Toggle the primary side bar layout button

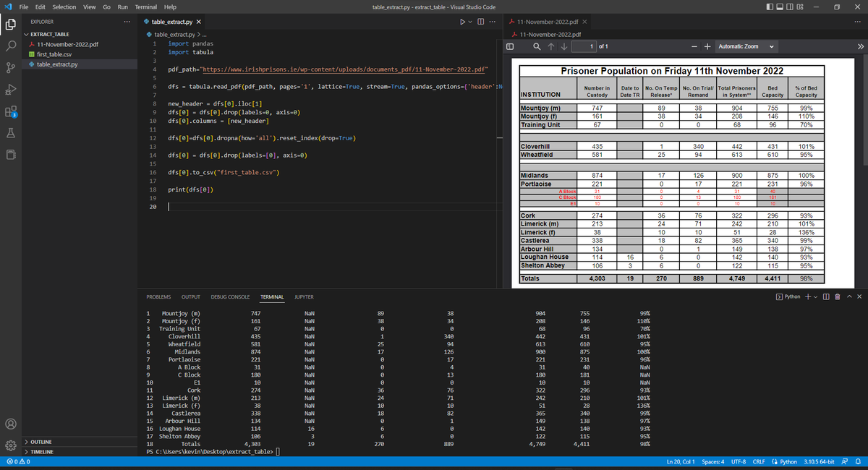click(771, 7)
